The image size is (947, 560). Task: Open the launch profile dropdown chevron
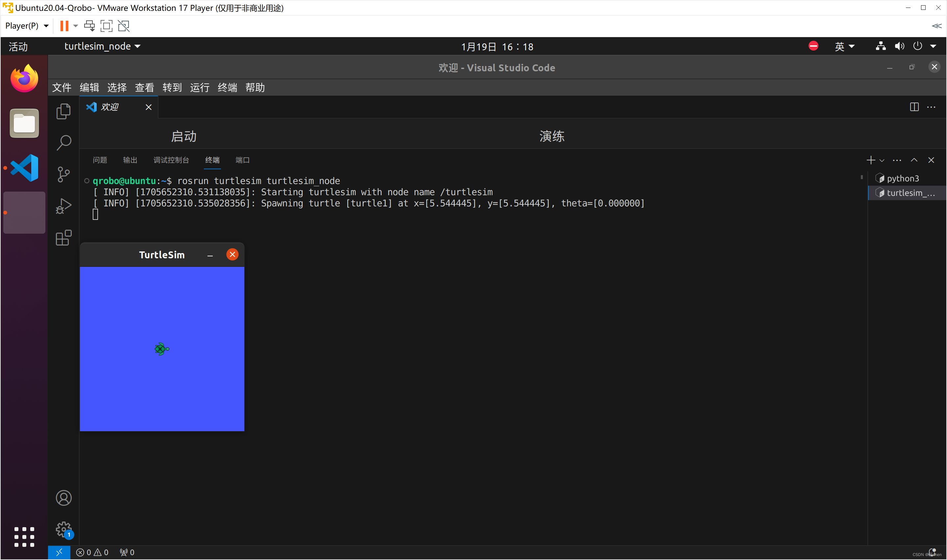(x=882, y=160)
